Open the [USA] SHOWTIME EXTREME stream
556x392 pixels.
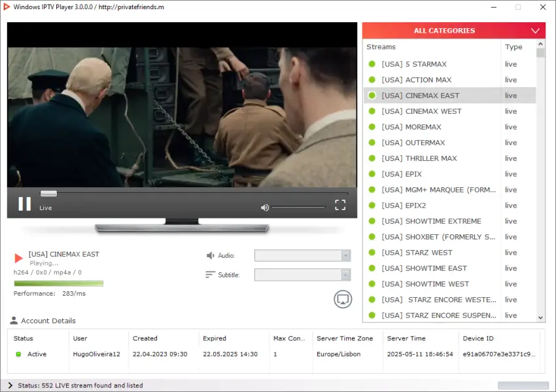point(449,221)
